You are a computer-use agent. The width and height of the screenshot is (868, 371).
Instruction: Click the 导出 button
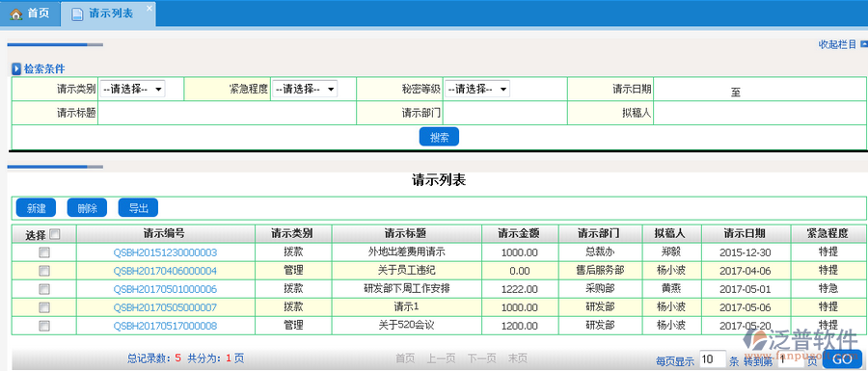[138, 208]
